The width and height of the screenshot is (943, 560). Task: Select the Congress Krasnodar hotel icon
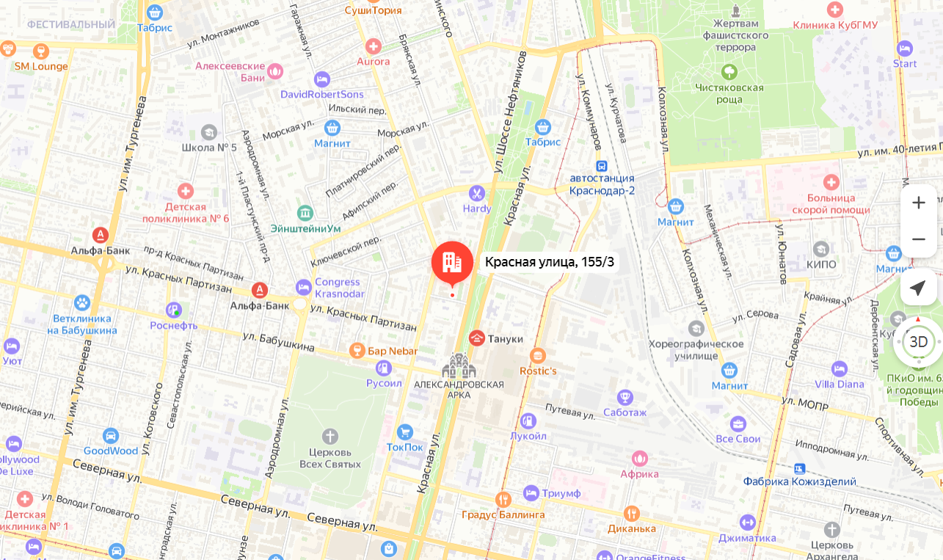[304, 287]
